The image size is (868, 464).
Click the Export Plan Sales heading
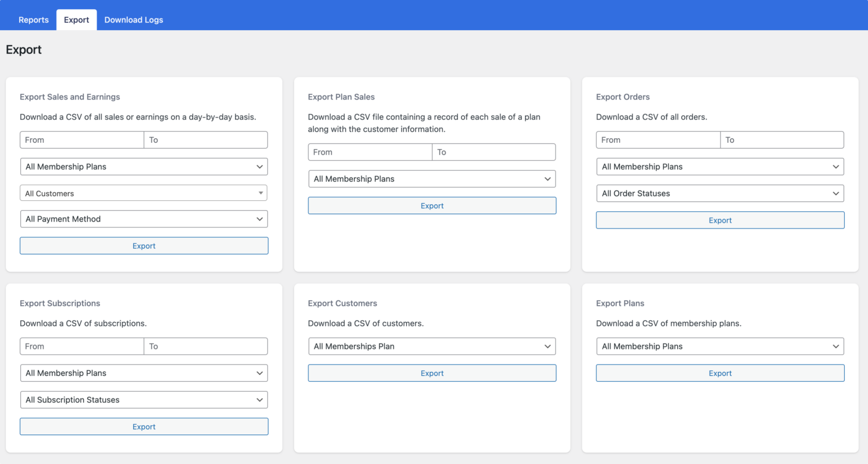coord(341,97)
